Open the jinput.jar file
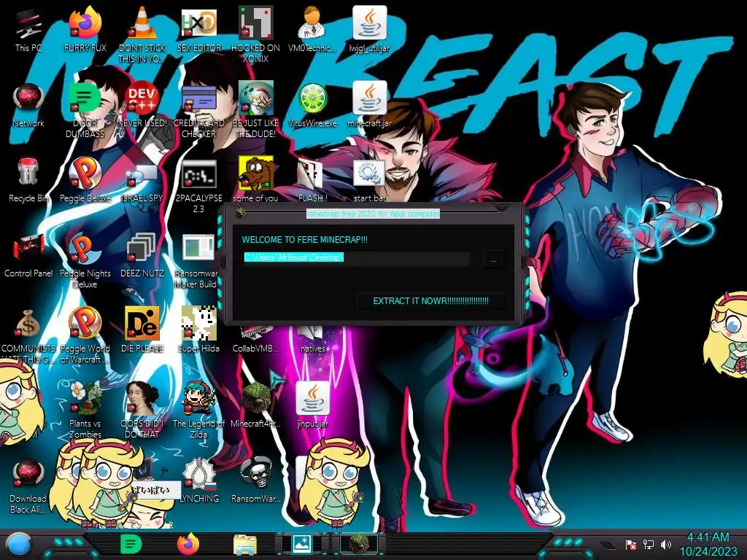This screenshot has height=560, width=747. pos(312,405)
